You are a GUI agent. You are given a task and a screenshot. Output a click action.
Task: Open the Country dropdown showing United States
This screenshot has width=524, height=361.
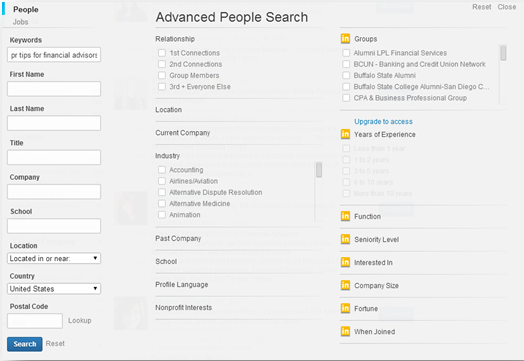(54, 289)
